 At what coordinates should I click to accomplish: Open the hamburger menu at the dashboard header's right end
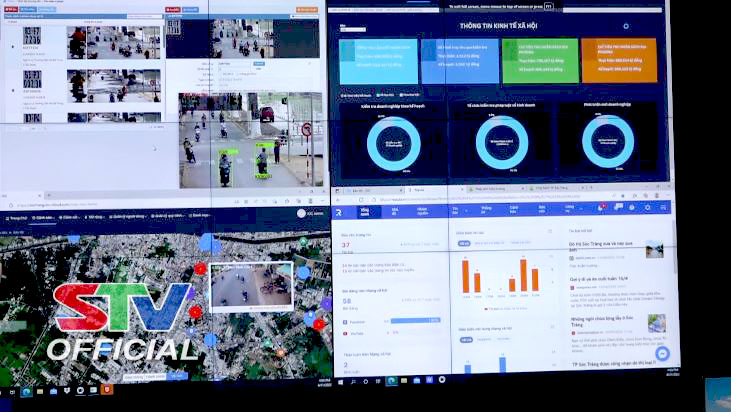point(663,208)
